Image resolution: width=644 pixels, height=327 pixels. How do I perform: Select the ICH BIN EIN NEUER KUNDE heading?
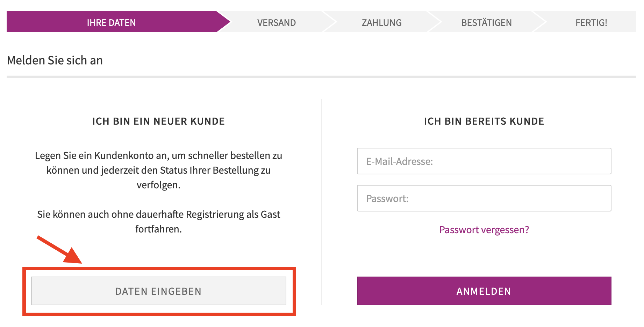coord(158,121)
